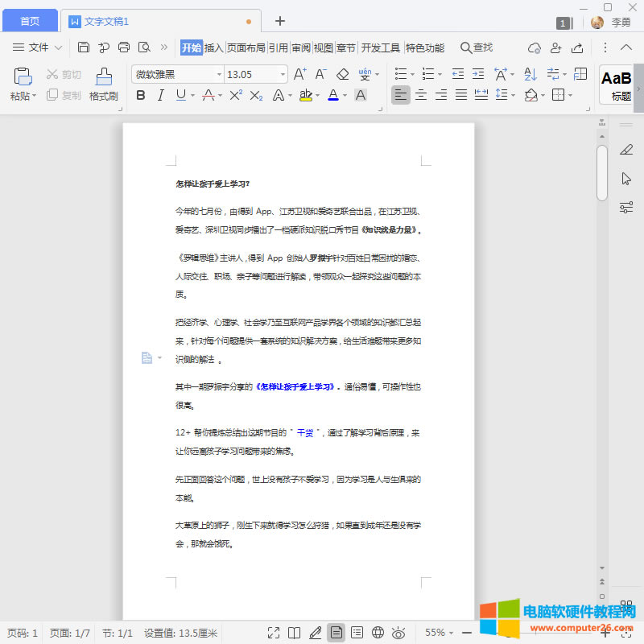Open the web layout globe view
644x644 pixels.
pyautogui.click(x=378, y=633)
